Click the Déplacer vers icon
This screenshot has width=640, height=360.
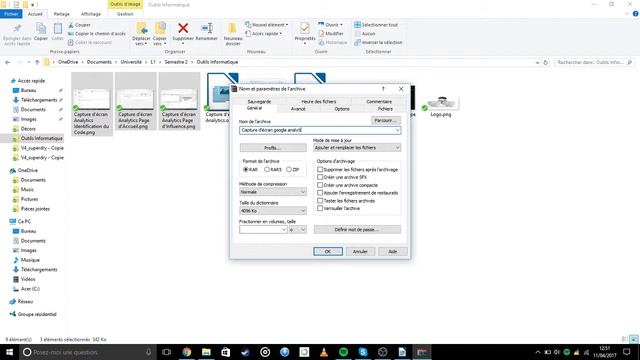click(142, 28)
